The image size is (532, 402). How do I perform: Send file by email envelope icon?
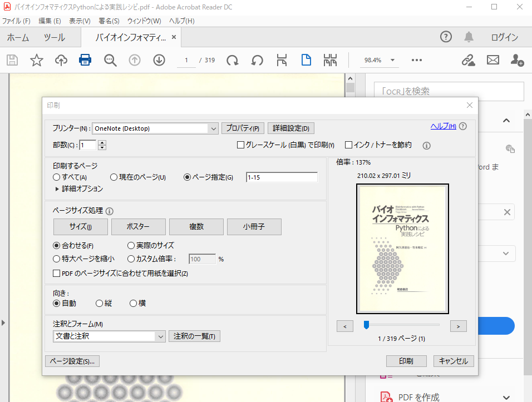click(x=493, y=60)
